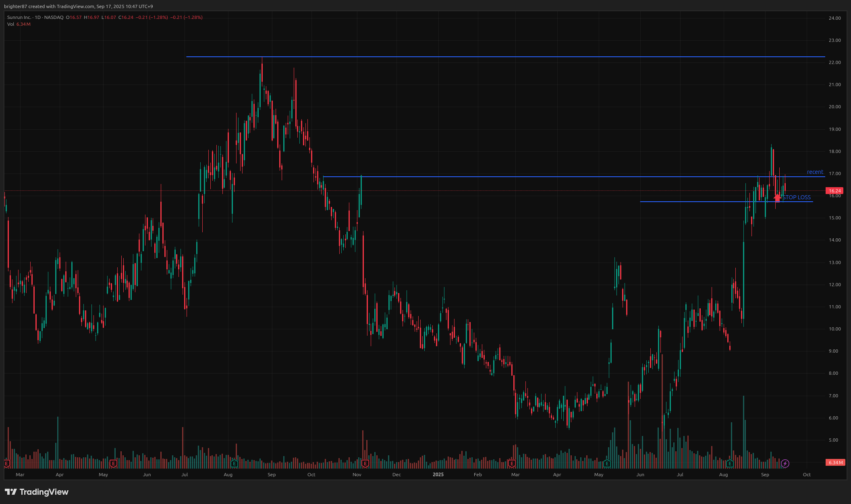Click the 22.00 price level on axis
The image size is (851, 504).
[x=834, y=62]
